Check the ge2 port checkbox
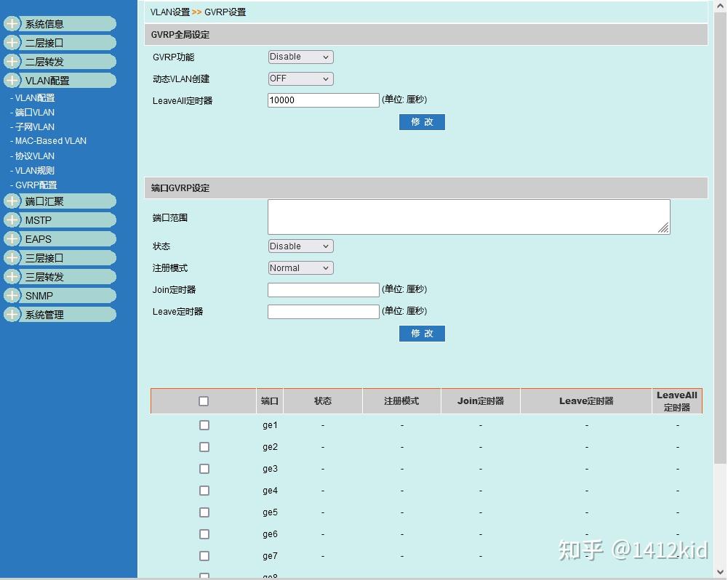Image resolution: width=728 pixels, height=580 pixels. tap(204, 447)
